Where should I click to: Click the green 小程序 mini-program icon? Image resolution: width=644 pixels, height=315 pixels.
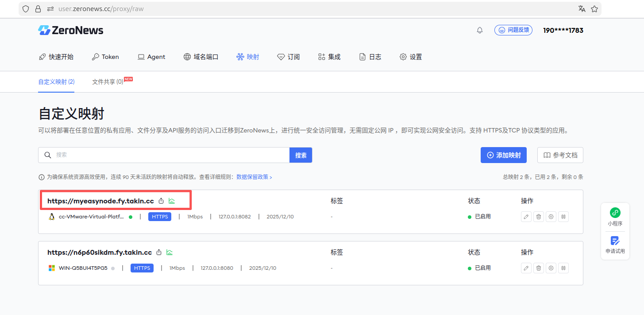615,213
